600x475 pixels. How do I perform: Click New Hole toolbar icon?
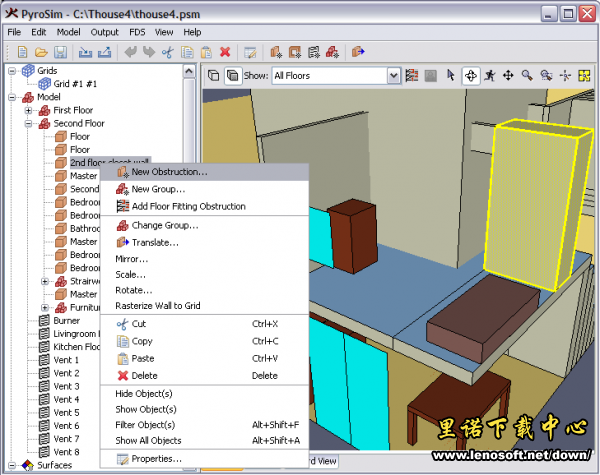(x=295, y=52)
